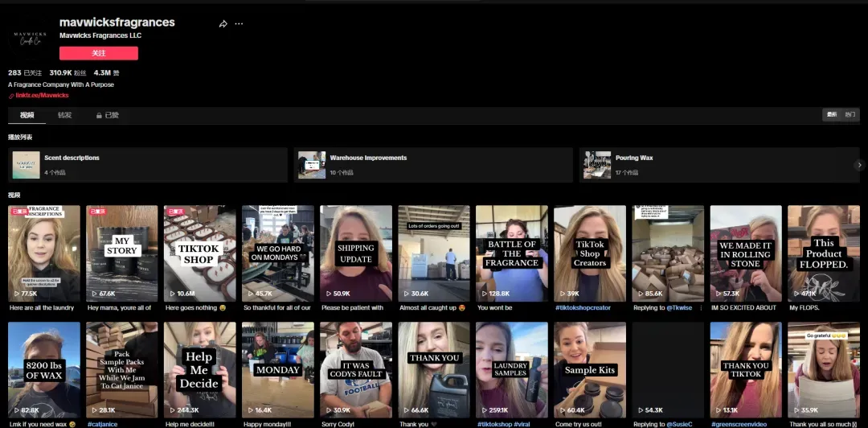Select the 最新 latest sort toggle
The width and height of the screenshot is (868, 428).
point(832,115)
